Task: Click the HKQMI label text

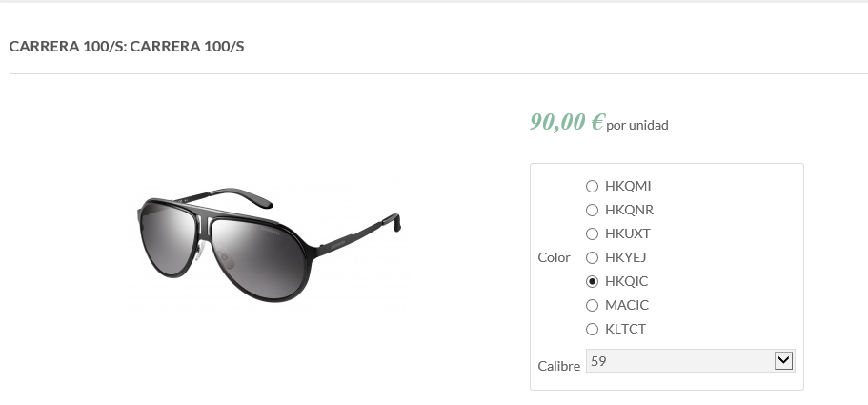Action: [628, 186]
